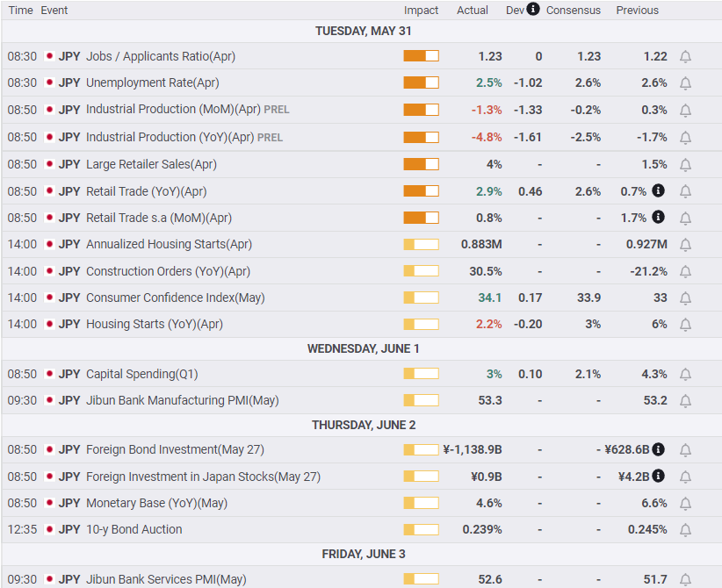
Task: Click info icon next to Retail Trade (YoY) previous
Action: tap(658, 191)
